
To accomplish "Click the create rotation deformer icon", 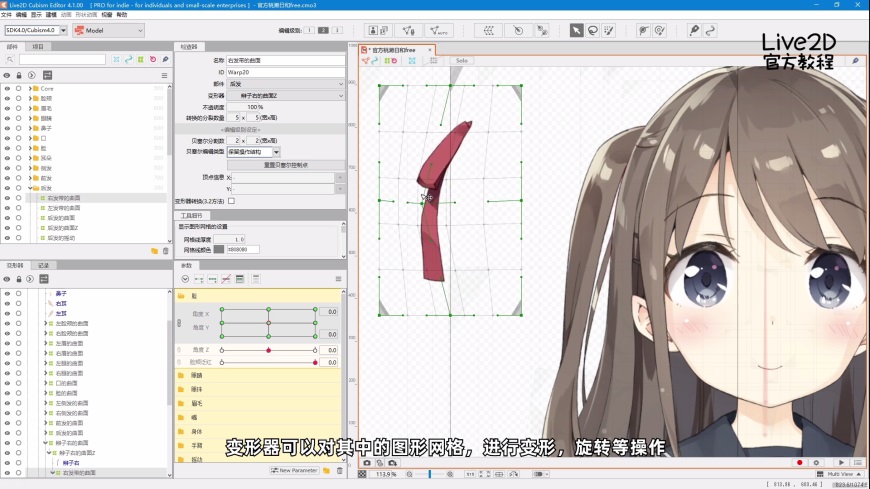I will click(x=518, y=31).
